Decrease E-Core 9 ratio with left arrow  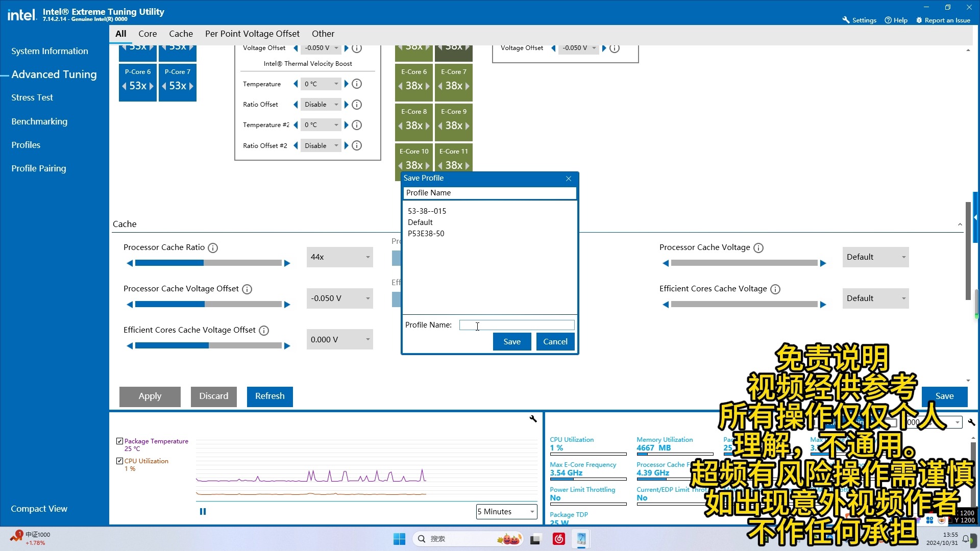pyautogui.click(x=440, y=126)
